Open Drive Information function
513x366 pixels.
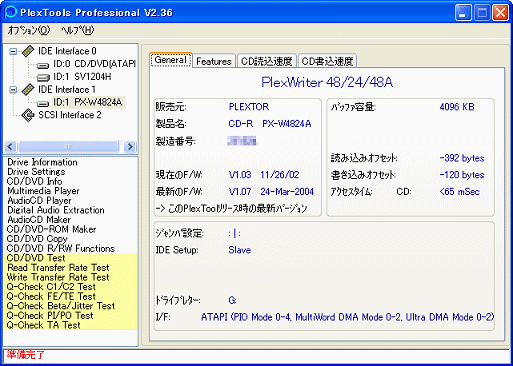pos(42,162)
